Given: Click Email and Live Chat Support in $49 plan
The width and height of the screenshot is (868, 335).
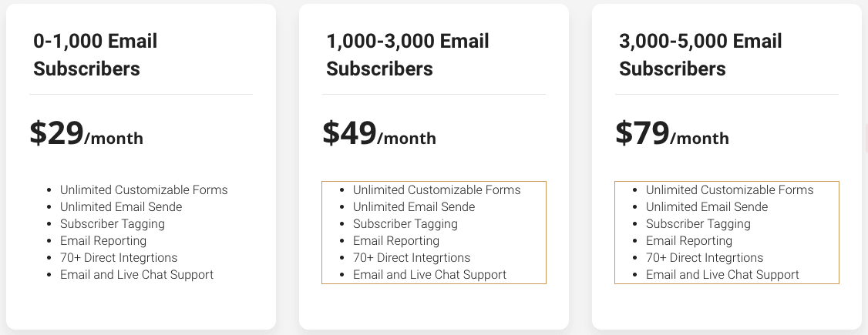Looking at the screenshot, I should tap(429, 275).
